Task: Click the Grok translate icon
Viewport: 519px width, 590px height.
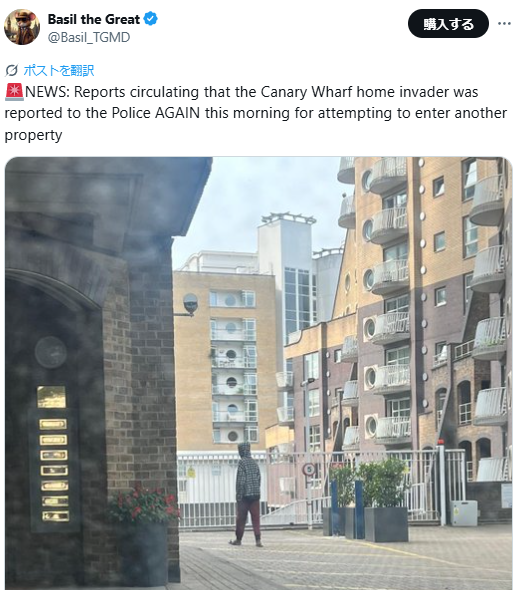Action: click(12, 70)
